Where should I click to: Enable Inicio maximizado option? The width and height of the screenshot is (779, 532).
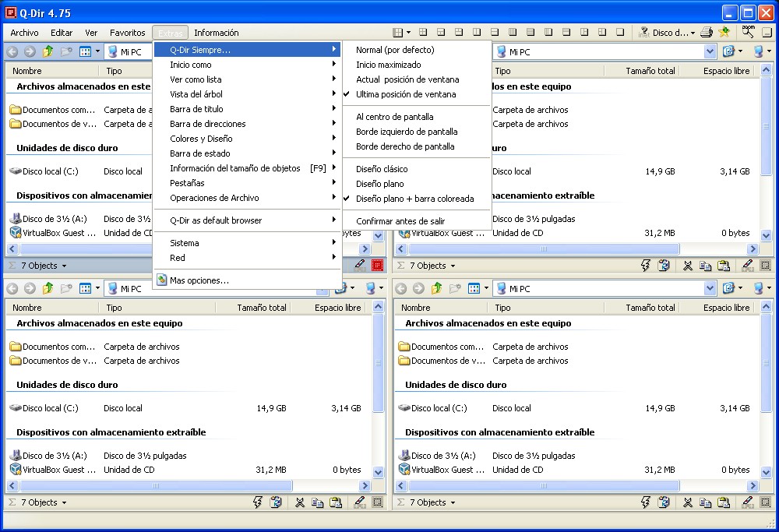[415, 65]
